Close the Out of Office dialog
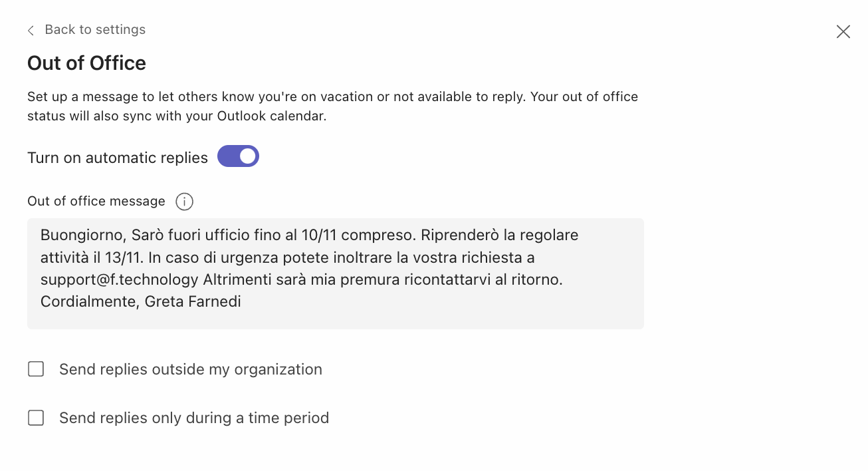This screenshot has height=471, width=868. click(x=843, y=31)
